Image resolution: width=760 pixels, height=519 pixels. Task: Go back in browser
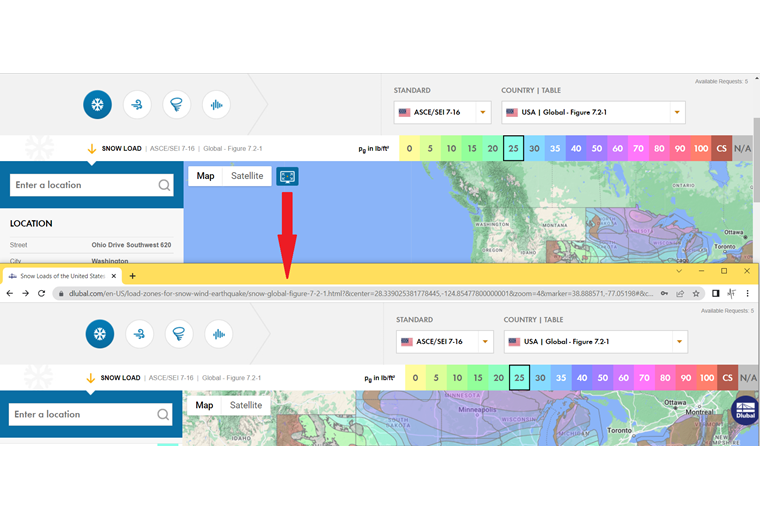point(10,293)
